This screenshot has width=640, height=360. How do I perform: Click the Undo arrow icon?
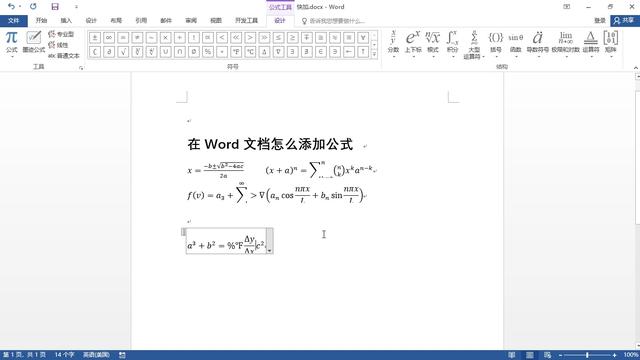click(11, 7)
